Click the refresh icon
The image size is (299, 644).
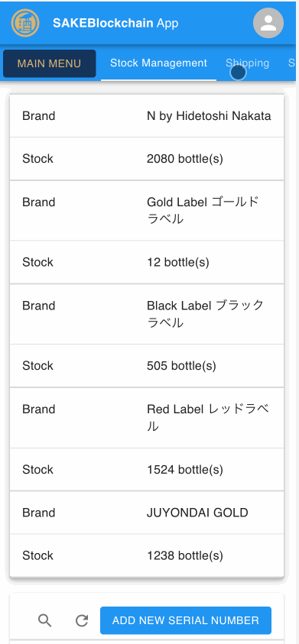pyautogui.click(x=82, y=620)
